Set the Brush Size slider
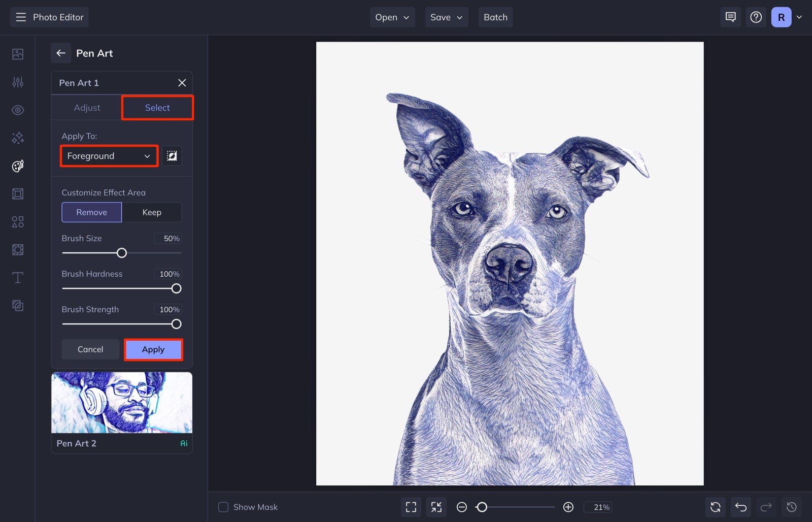The height and width of the screenshot is (522, 812). 122,252
